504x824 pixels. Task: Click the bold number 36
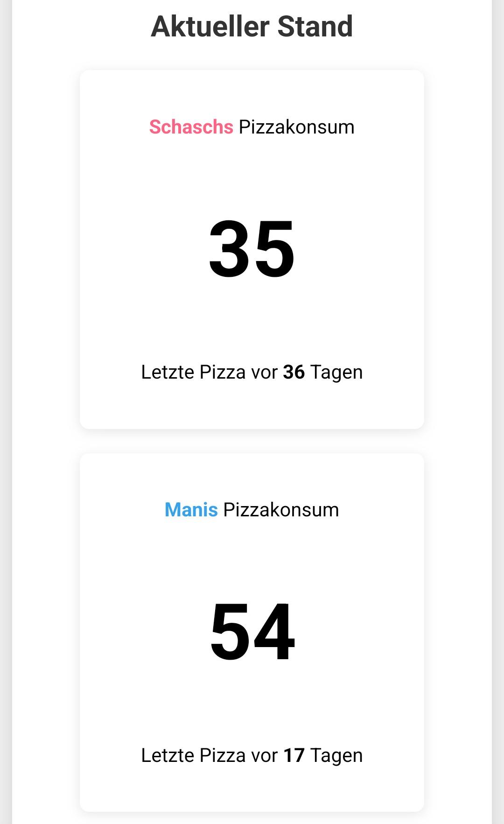coord(294,373)
